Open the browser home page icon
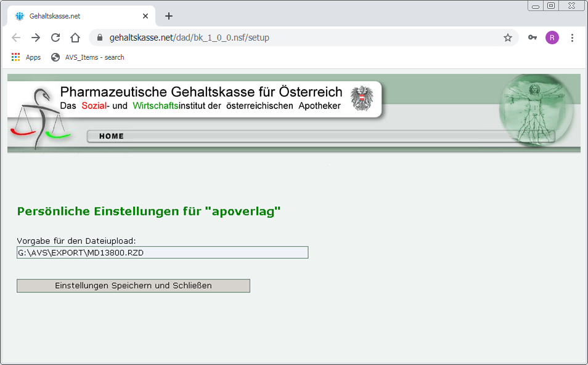The height and width of the screenshot is (365, 588). [75, 38]
